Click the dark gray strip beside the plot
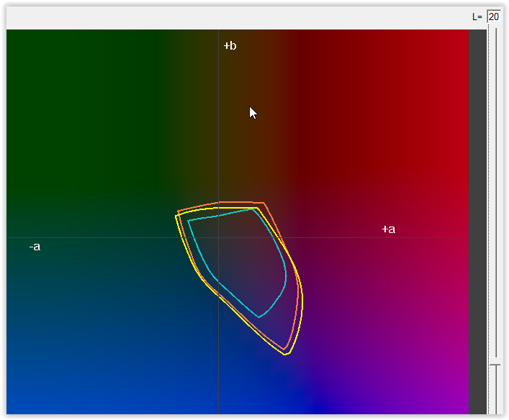 tap(477, 216)
